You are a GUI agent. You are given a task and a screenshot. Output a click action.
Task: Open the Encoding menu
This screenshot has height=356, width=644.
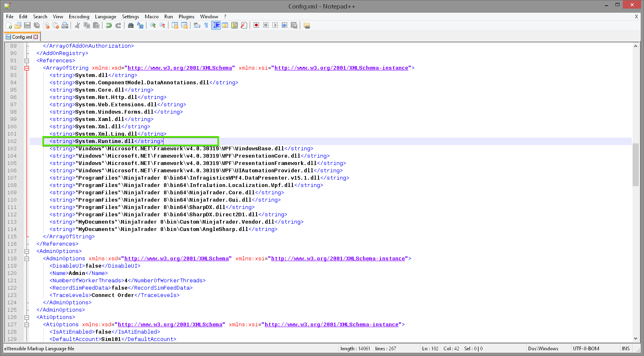point(79,17)
